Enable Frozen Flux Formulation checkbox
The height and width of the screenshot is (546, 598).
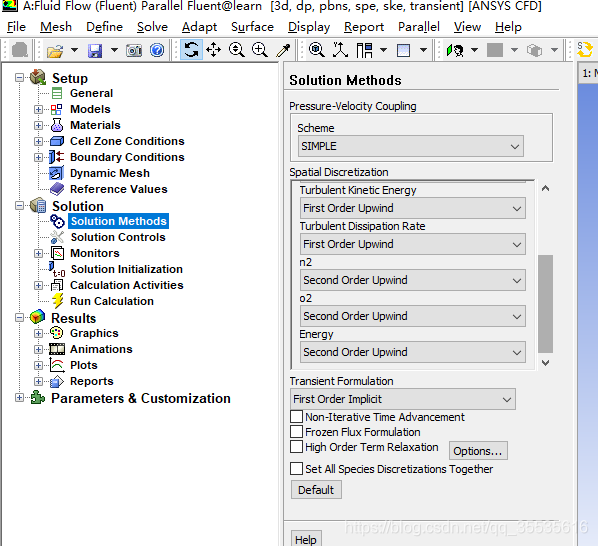pyautogui.click(x=296, y=431)
